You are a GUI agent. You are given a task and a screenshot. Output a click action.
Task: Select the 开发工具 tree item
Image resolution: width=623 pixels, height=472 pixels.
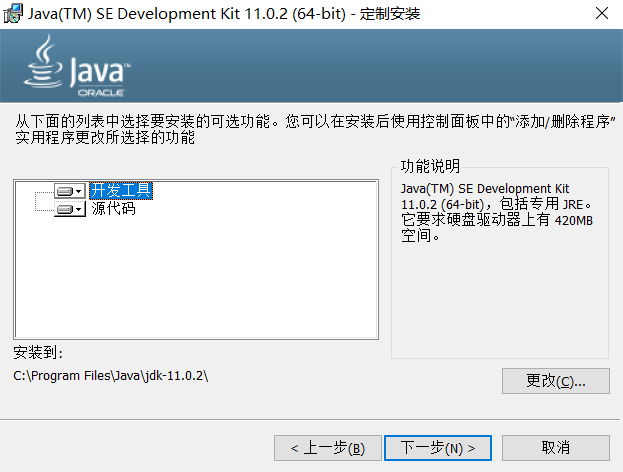point(121,191)
